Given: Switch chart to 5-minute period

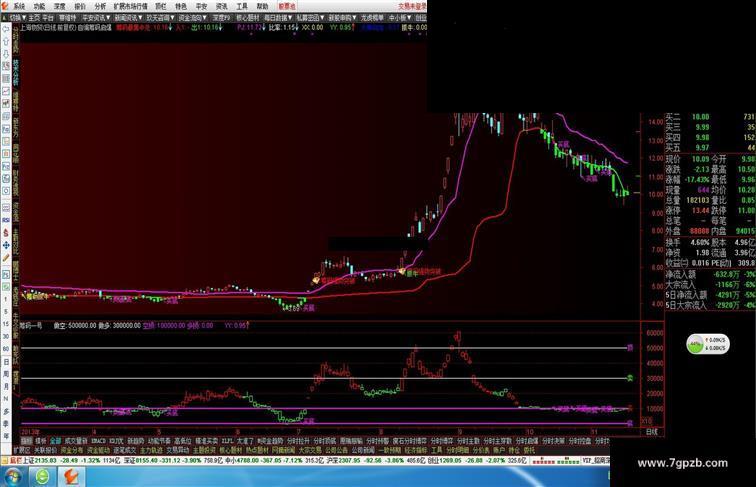Looking at the screenshot, I should (x=6, y=312).
